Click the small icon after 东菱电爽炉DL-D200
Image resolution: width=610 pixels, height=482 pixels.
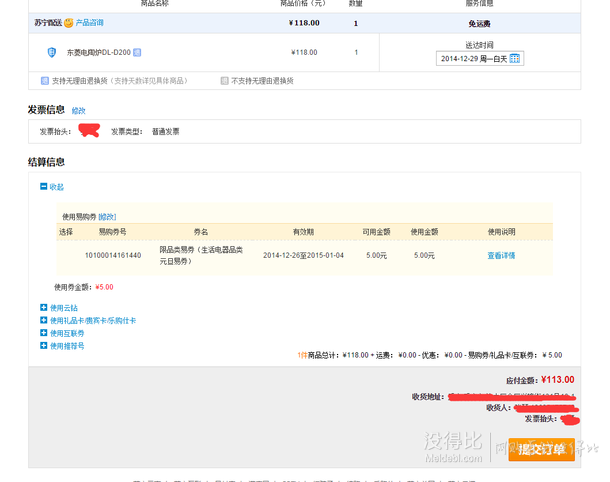tap(137, 52)
